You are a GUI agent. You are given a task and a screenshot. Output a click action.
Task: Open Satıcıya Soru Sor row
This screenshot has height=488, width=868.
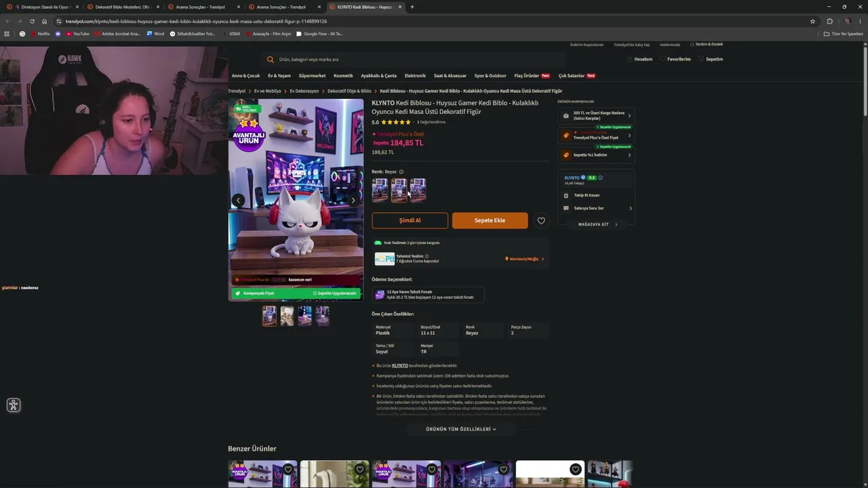click(x=596, y=208)
